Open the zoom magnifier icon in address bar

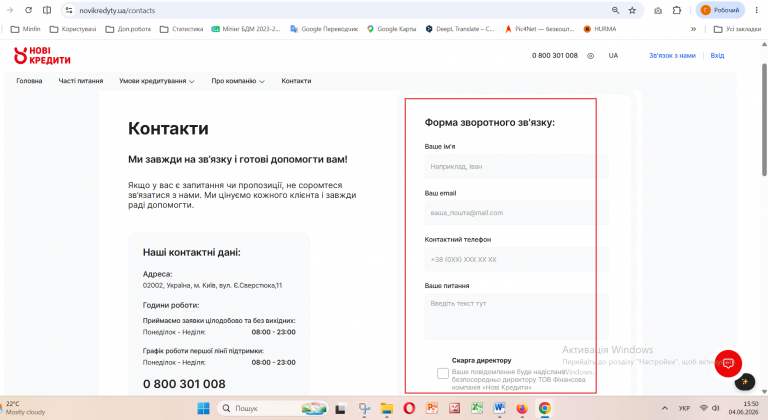point(615,10)
